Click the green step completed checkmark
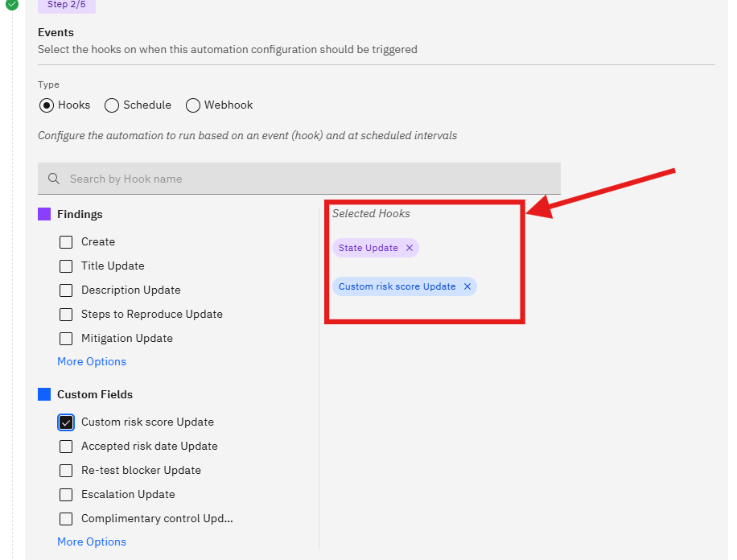 12,4
